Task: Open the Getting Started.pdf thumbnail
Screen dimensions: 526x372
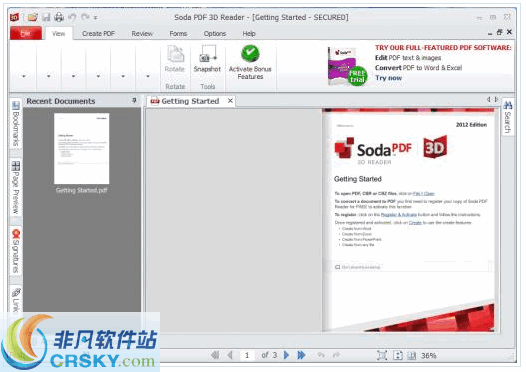Action: pos(82,148)
